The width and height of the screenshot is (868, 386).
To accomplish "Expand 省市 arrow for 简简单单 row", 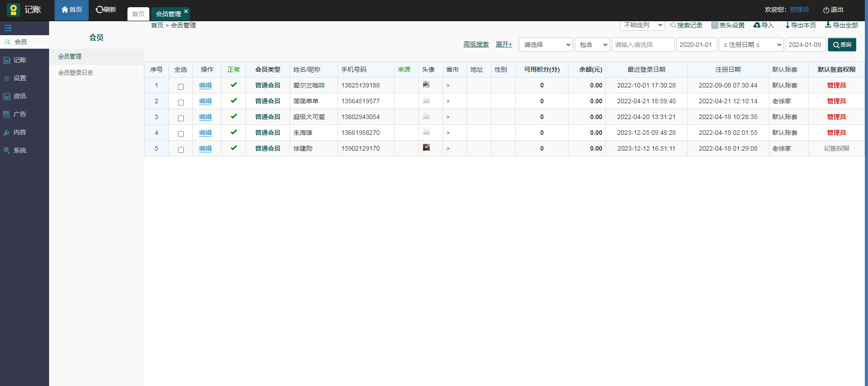I will click(x=448, y=101).
